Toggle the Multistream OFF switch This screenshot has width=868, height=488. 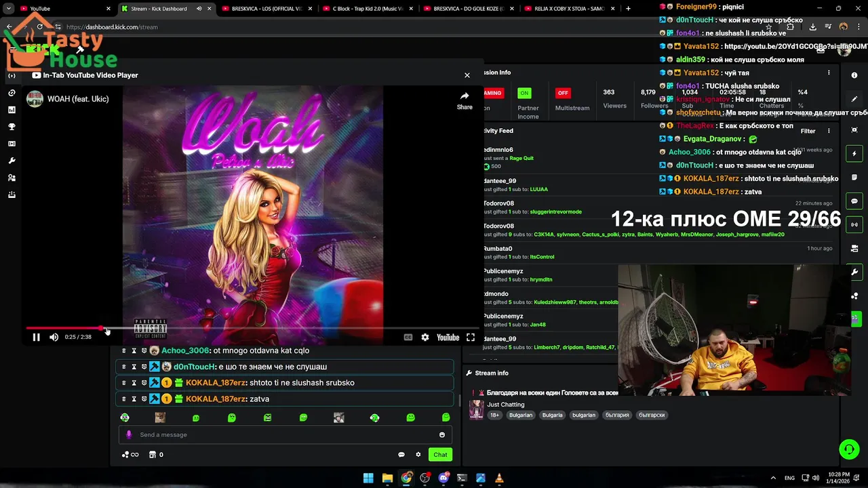[562, 93]
